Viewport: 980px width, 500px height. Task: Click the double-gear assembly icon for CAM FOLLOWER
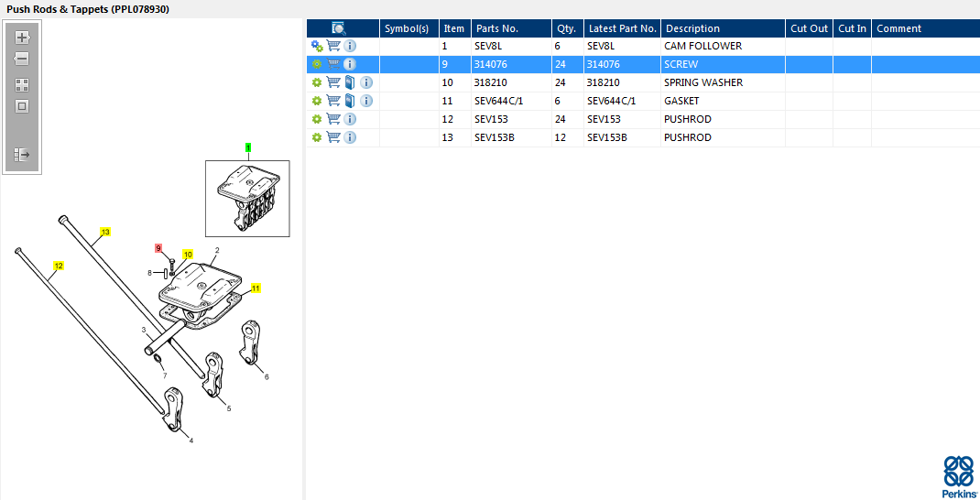click(x=317, y=47)
